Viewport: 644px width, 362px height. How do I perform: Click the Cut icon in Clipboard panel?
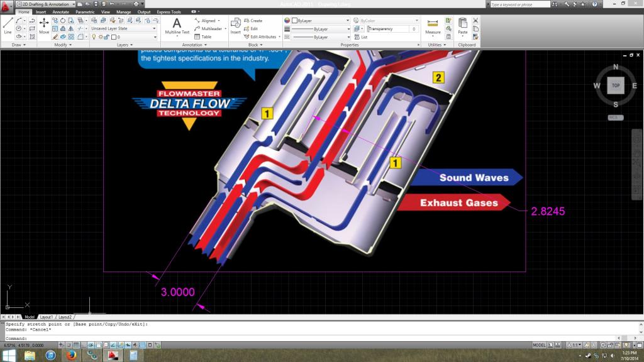[475, 21]
